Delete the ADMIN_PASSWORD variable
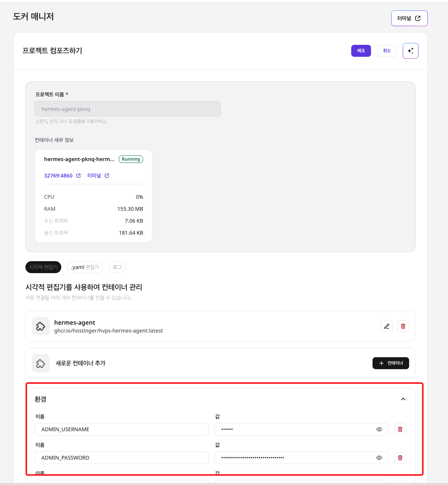Screen dimensions: 448x485 pos(400,458)
